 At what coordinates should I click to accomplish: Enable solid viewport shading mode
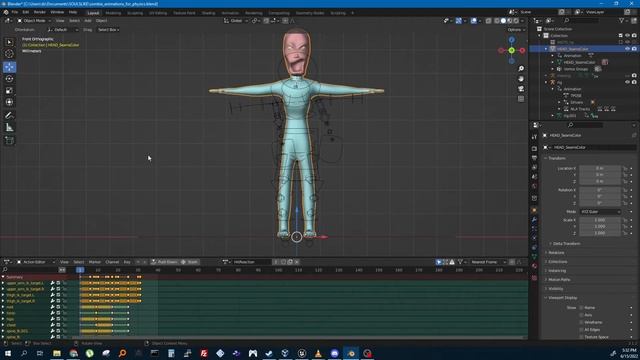503,21
